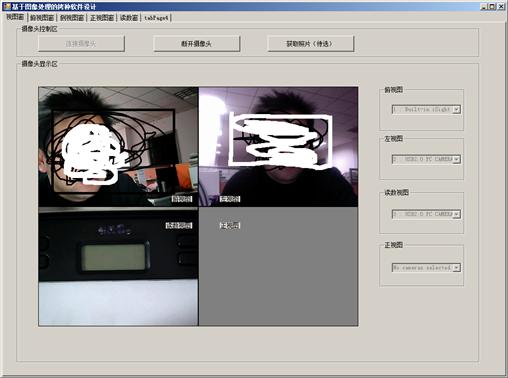Click the greyed-out 连接摄像头 button

(81, 44)
